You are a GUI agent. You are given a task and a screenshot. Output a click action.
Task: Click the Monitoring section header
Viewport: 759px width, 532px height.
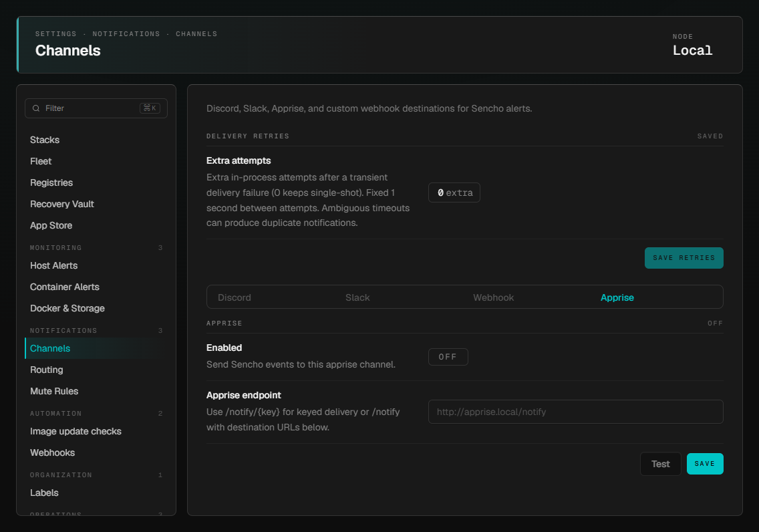point(55,247)
